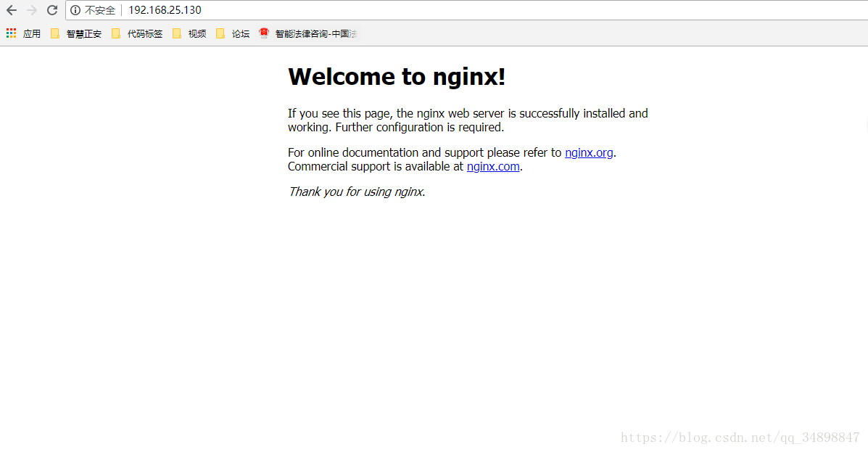Screen dimensions: 868x452
Task: Follow the nginx.org link
Action: (x=589, y=152)
